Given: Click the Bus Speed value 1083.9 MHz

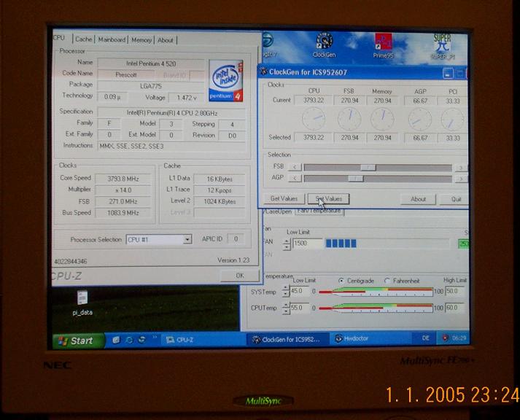Looking at the screenshot, I should (123, 212).
